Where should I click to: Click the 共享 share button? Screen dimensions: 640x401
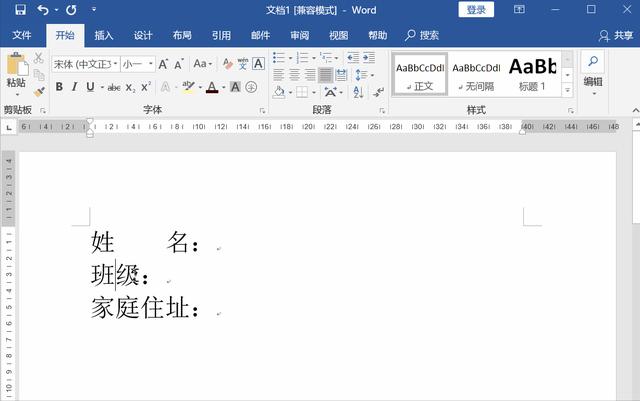click(616, 36)
